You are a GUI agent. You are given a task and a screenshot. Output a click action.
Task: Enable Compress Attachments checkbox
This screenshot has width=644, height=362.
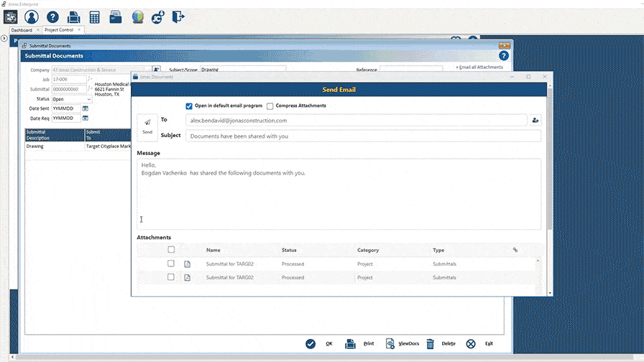click(270, 106)
